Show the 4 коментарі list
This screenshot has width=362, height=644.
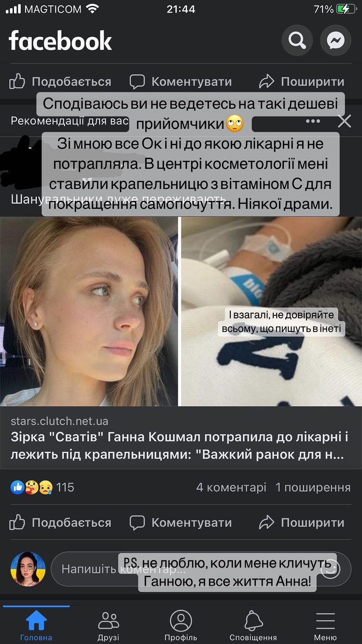pos(231,487)
